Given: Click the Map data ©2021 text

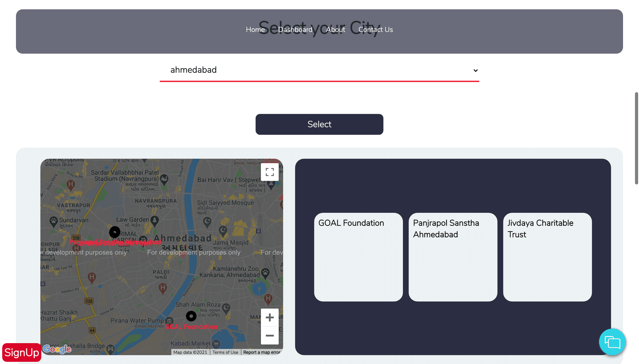Looking at the screenshot, I should click(x=190, y=352).
